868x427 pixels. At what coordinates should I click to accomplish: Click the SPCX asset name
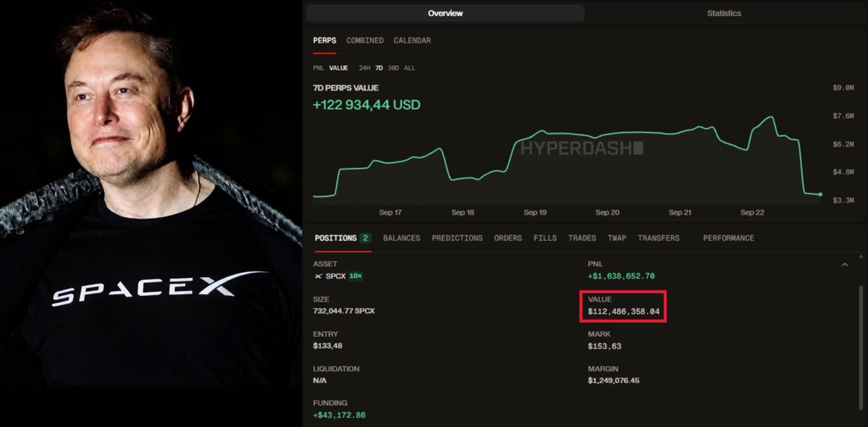[336, 276]
